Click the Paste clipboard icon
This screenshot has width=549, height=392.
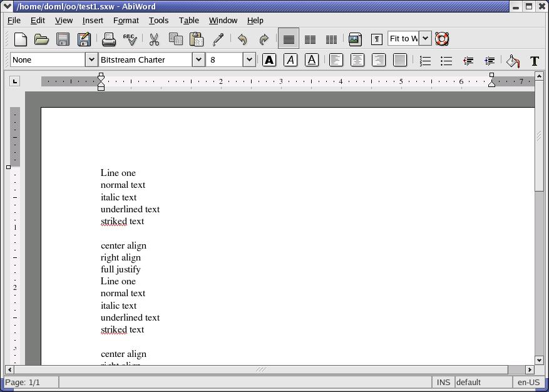click(x=197, y=39)
